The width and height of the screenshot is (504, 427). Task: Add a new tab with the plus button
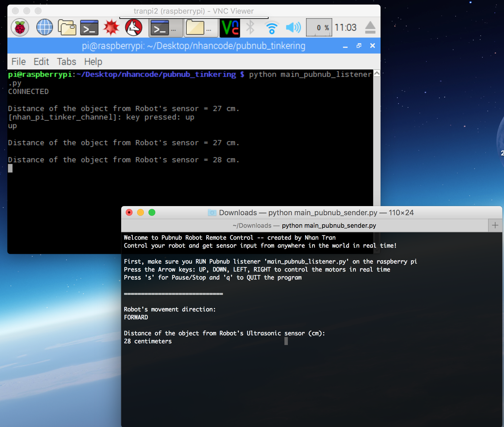coord(495,225)
